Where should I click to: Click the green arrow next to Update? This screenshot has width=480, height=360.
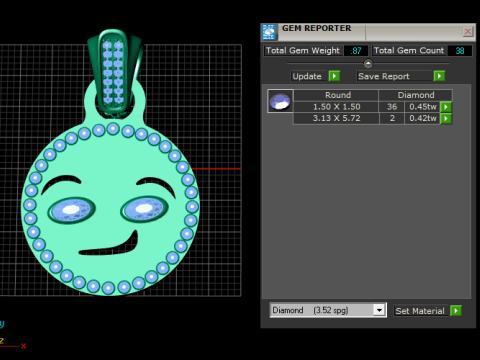334,76
